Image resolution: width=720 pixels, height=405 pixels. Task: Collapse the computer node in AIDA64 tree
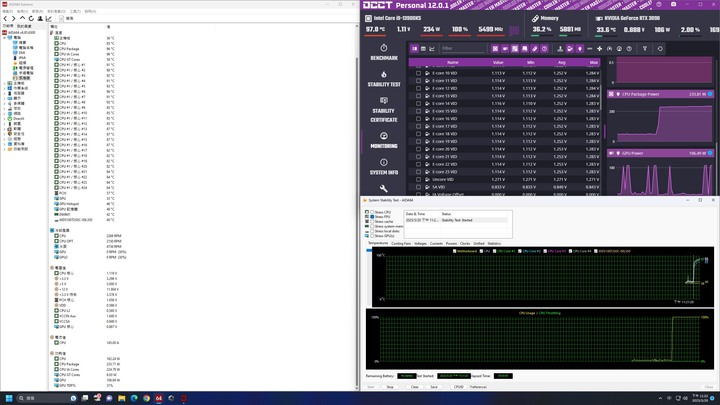pyautogui.click(x=5, y=38)
